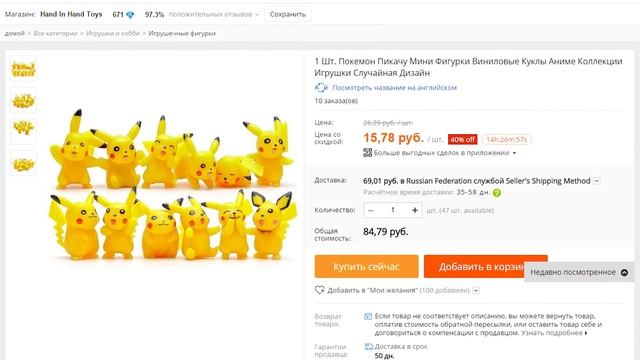
Task: Select the first Pikachu thumbnail image
Action: tap(23, 69)
